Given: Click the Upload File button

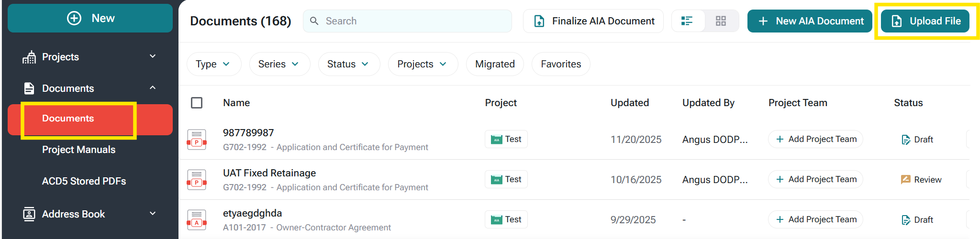Looking at the screenshot, I should pos(925,21).
